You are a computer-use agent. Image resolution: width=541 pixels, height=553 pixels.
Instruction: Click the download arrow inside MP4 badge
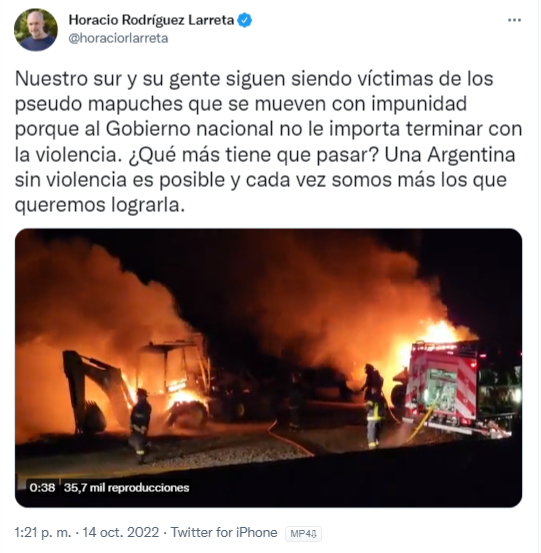coord(314,534)
